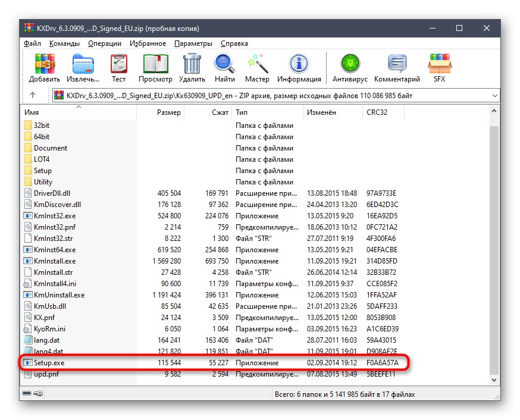This screenshot has height=420, width=520.
Task: Open the Комментарий archive comment icon
Action: [x=397, y=64]
